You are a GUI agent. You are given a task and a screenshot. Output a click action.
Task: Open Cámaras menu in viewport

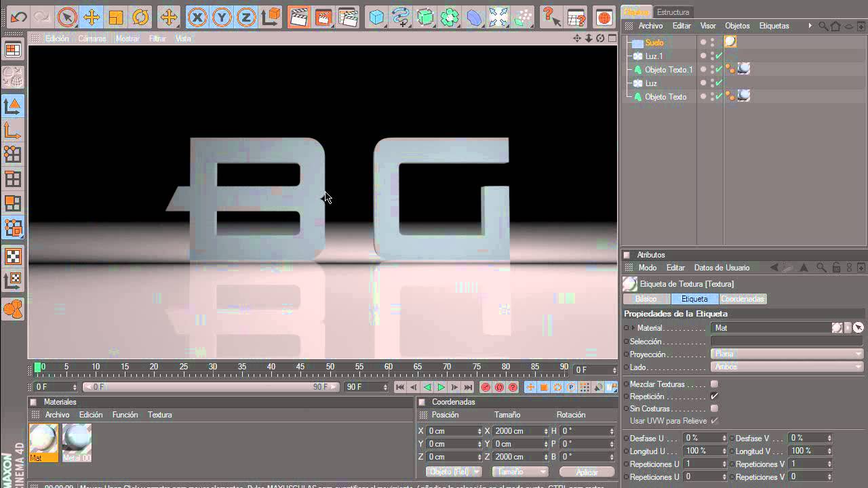(x=92, y=39)
